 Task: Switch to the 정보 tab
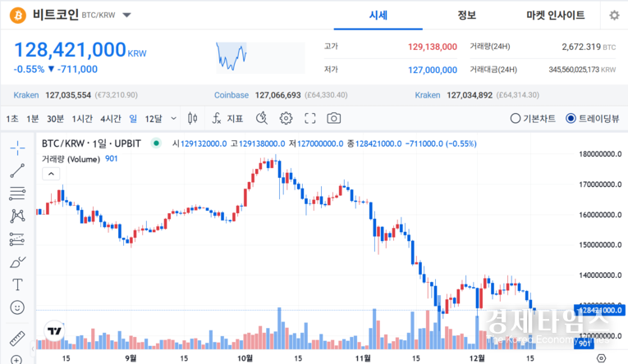466,16
